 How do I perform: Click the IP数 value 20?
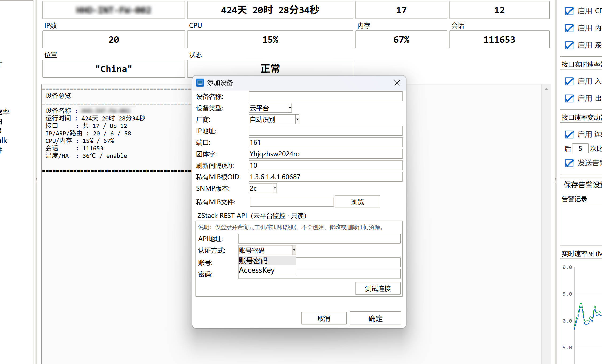(114, 39)
